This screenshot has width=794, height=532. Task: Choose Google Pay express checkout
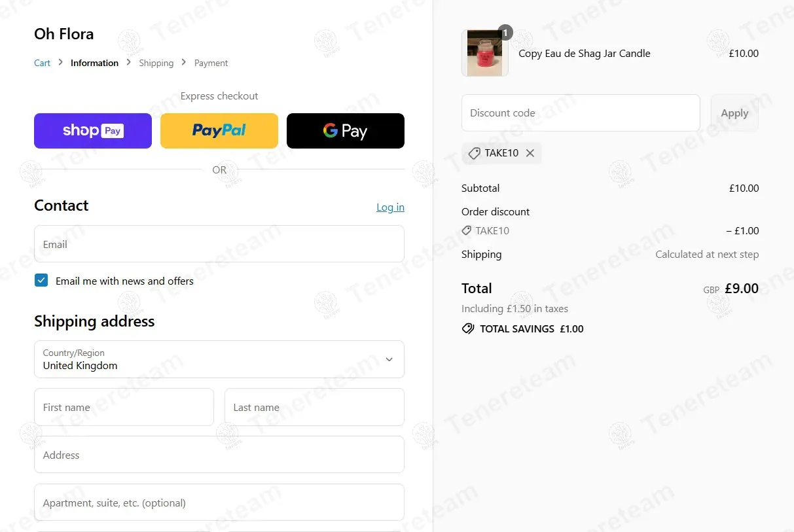tap(346, 131)
